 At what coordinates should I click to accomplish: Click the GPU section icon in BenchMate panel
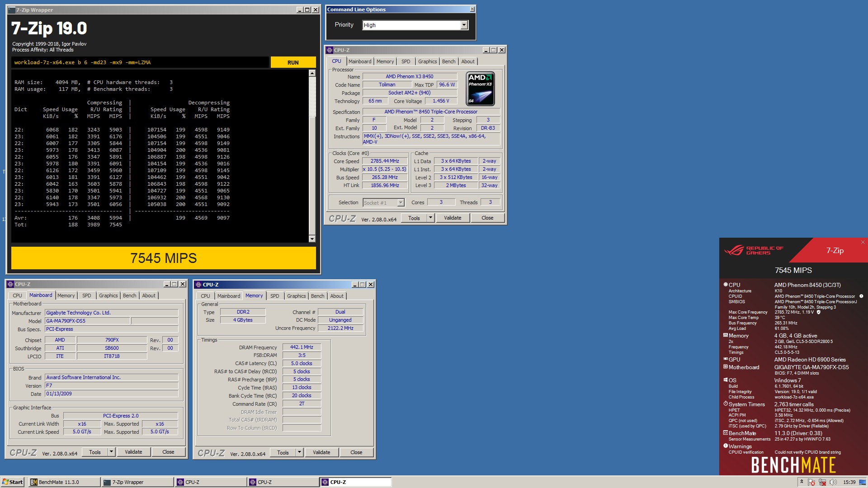726,359
